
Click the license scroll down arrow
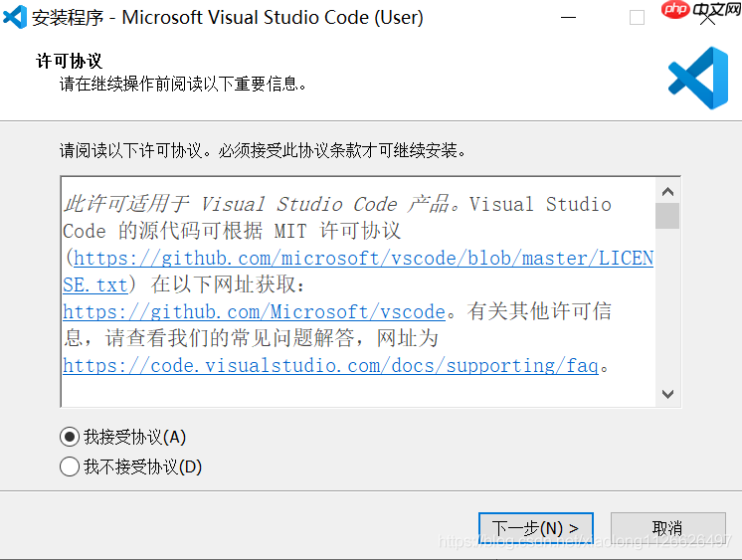tap(667, 394)
